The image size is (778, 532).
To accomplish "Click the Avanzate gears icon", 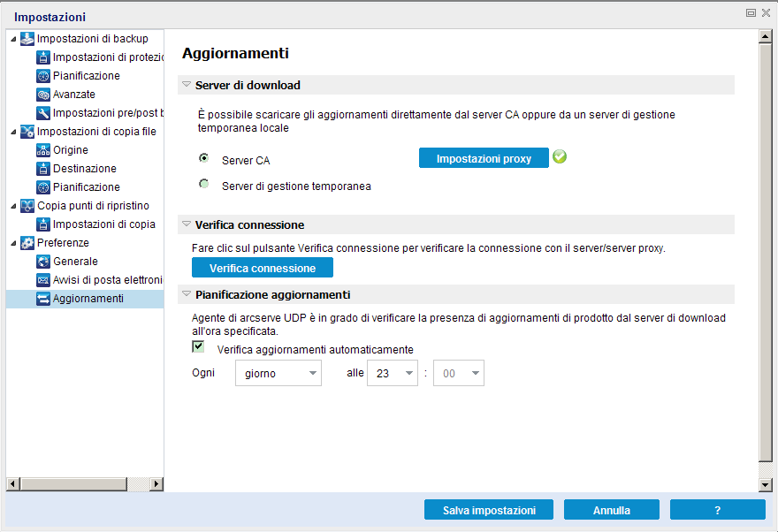I will coord(43,95).
